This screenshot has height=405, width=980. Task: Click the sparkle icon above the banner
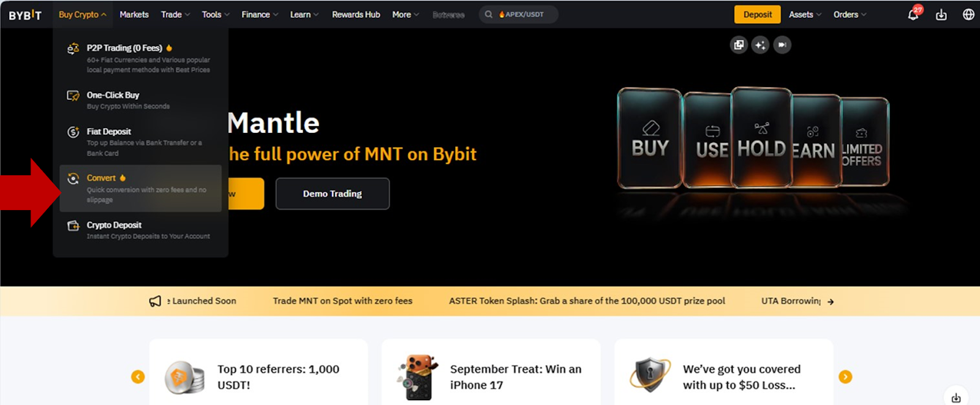760,45
